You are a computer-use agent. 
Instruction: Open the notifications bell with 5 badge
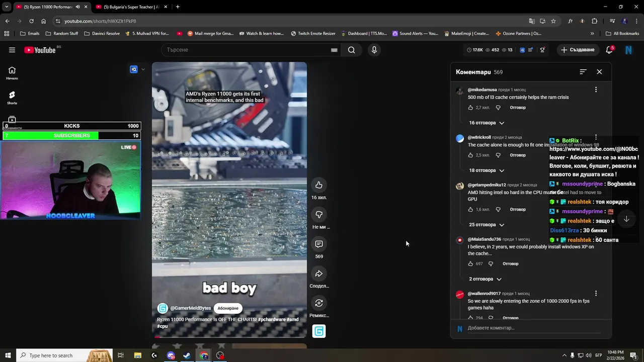click(609, 50)
